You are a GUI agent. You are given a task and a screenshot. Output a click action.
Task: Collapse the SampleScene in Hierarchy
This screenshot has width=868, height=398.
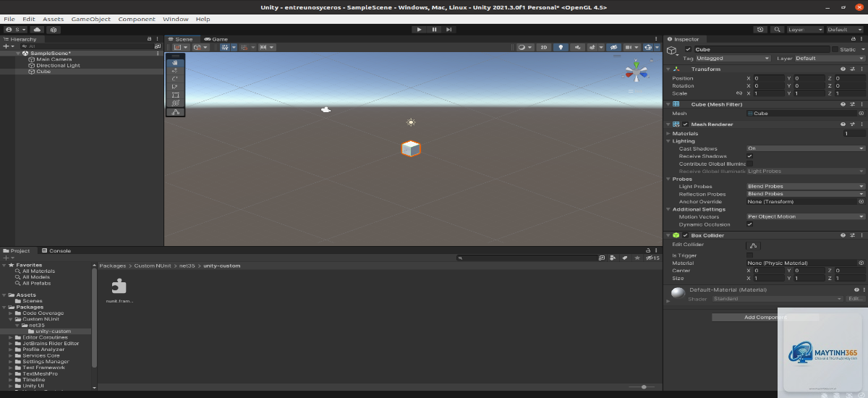[18, 53]
